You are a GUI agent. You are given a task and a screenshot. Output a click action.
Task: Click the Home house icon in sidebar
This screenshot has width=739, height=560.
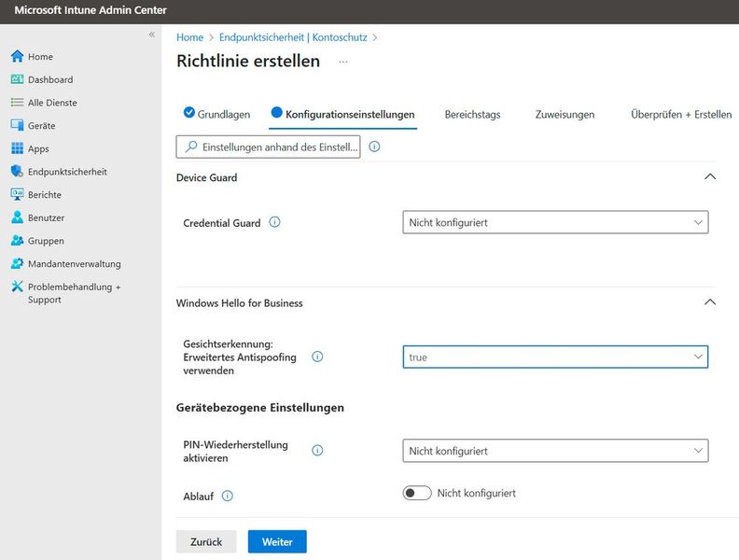(17, 57)
